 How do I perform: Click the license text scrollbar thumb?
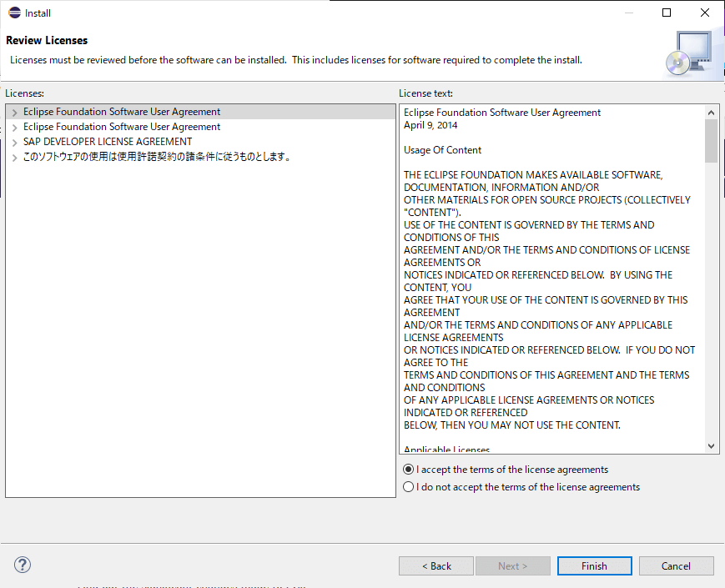point(711,141)
